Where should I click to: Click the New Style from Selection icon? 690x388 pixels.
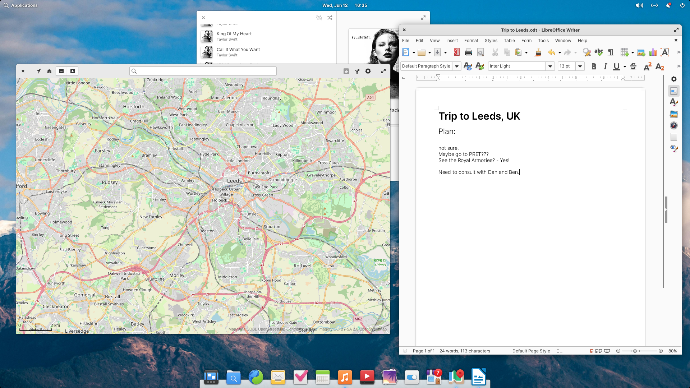click(x=480, y=66)
